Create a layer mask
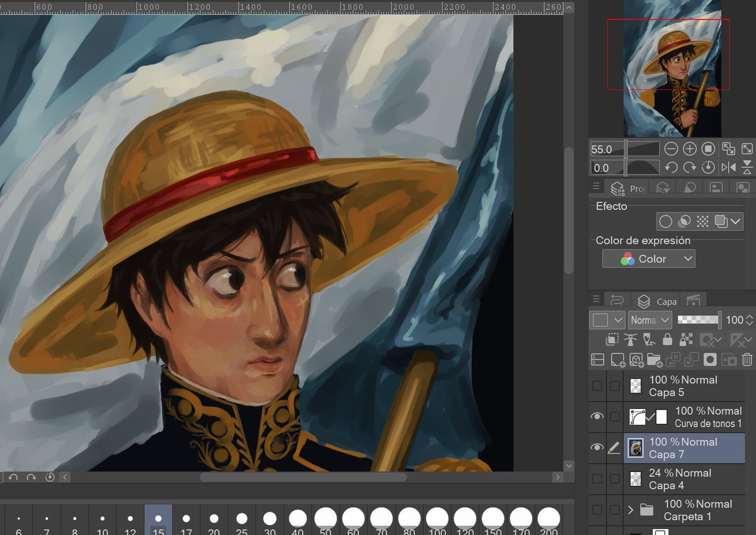 (710, 360)
